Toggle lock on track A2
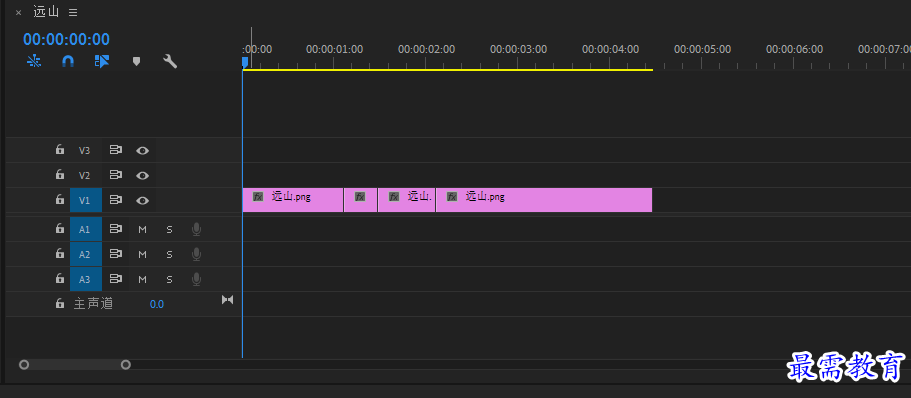Screen dimensions: 911x398 [x=59, y=253]
